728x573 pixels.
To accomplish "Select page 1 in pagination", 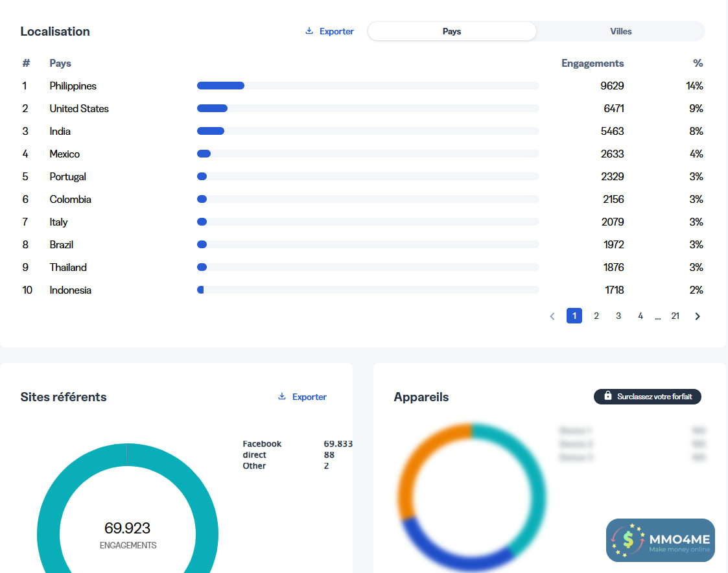I will point(574,316).
